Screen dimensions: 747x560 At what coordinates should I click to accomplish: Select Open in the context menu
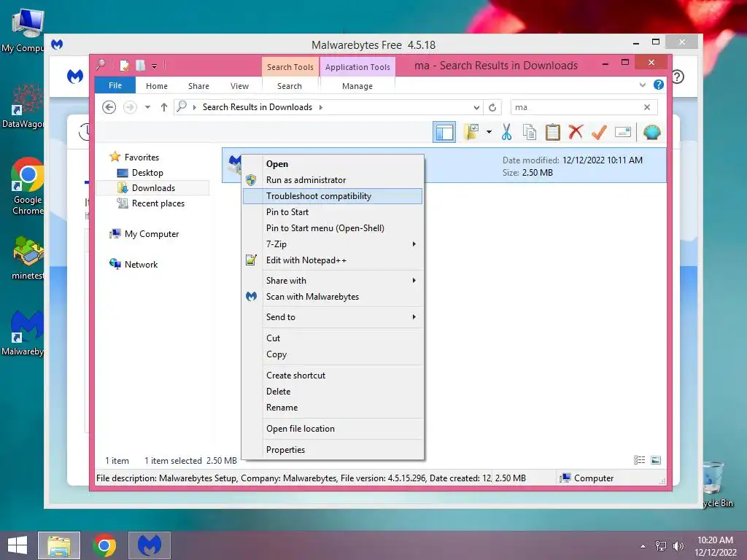click(x=333, y=164)
